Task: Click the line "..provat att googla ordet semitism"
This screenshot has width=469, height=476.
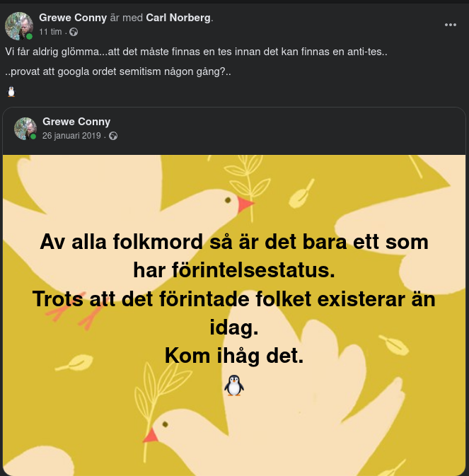Action: [x=118, y=72]
